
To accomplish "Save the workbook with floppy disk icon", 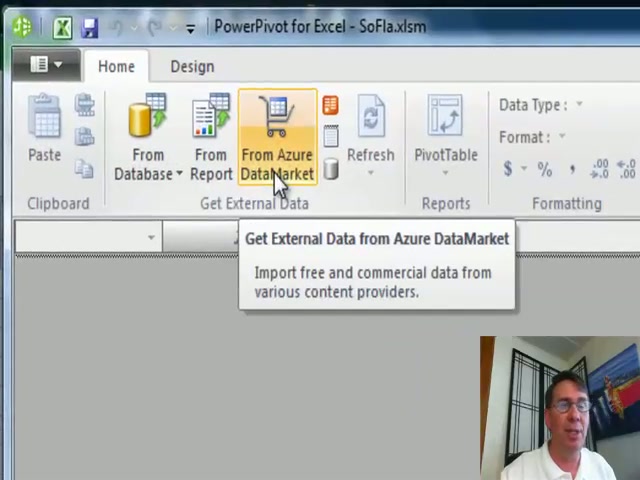I will point(90,28).
